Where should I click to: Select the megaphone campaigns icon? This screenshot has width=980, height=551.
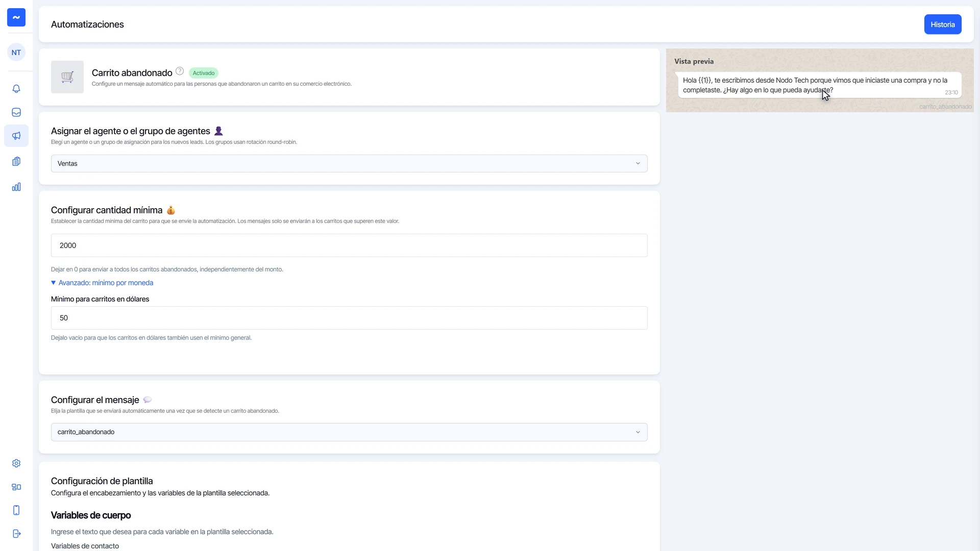pos(16,136)
